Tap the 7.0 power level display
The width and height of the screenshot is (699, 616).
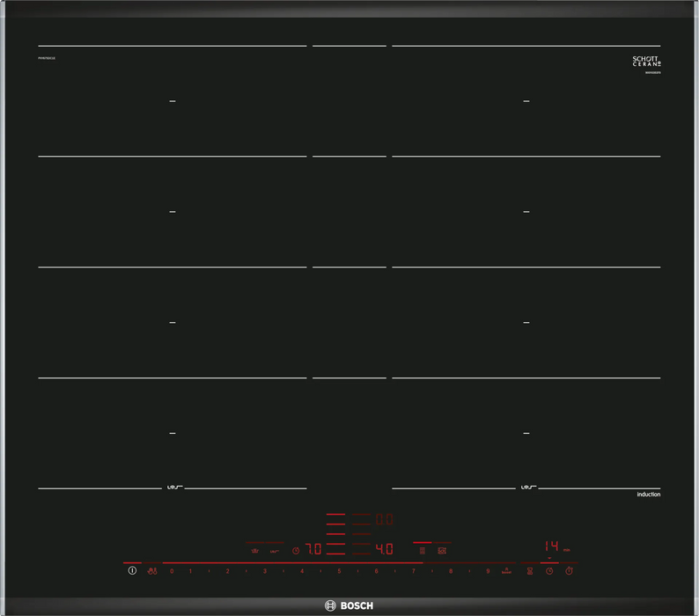[x=313, y=549]
